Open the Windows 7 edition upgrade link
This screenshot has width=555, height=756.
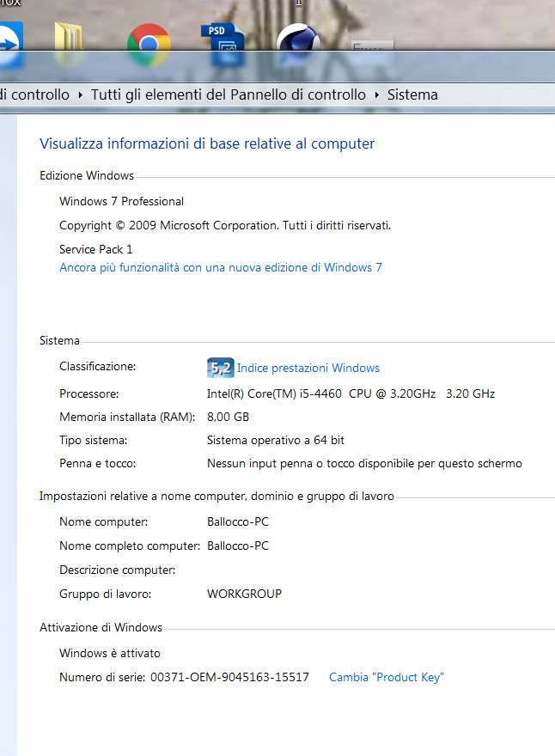[x=220, y=267]
